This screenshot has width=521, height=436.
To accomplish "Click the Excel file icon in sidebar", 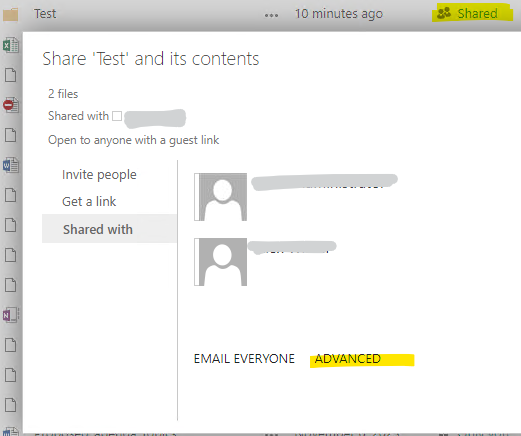I will click(x=11, y=45).
